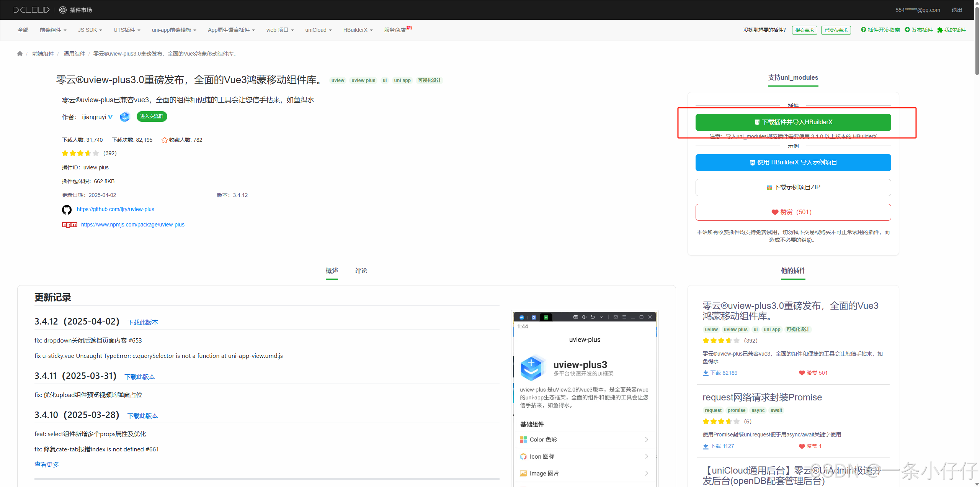Switch to the 评论 tab

[361, 271]
